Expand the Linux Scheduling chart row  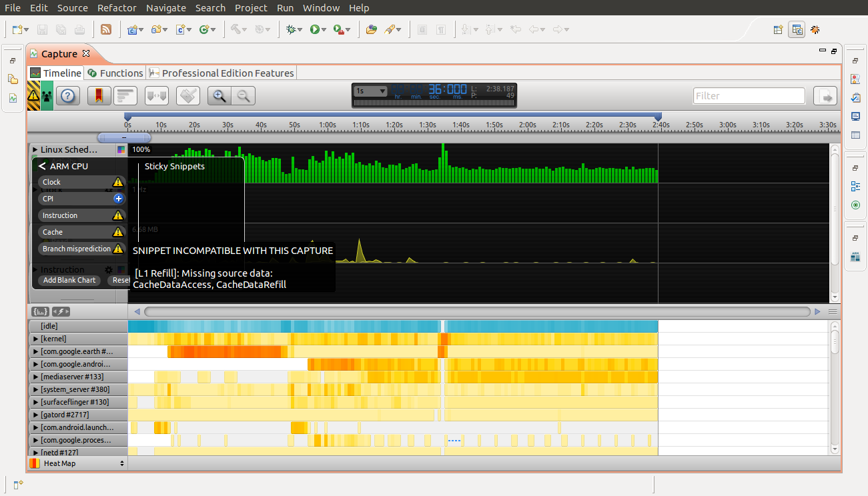coord(35,150)
